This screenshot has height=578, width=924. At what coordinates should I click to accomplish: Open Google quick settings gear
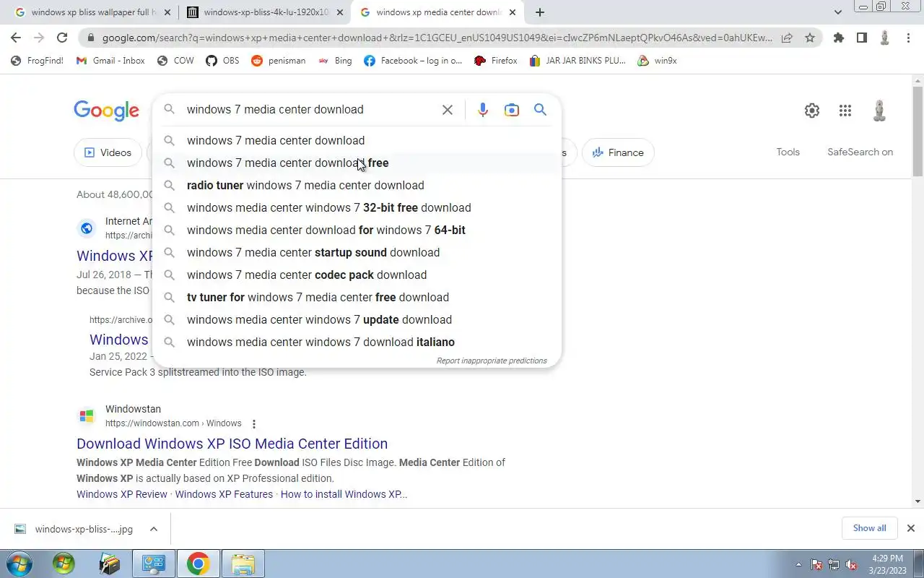point(812,111)
